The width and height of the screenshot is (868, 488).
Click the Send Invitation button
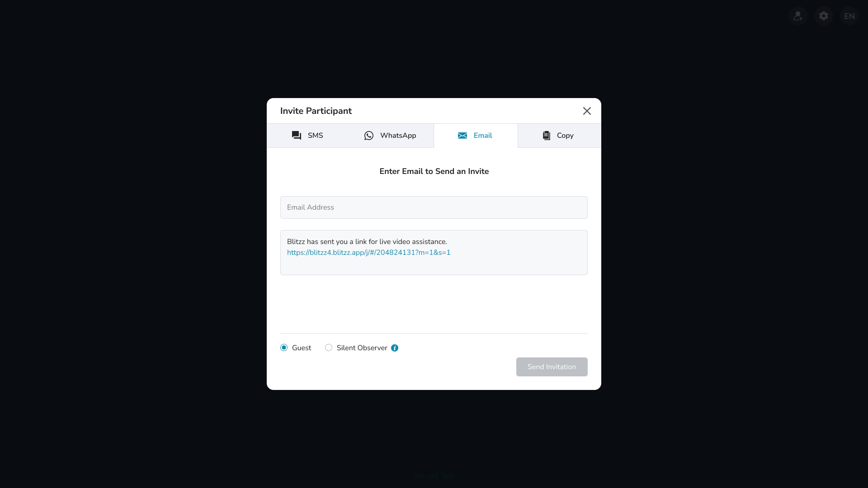pos(552,367)
